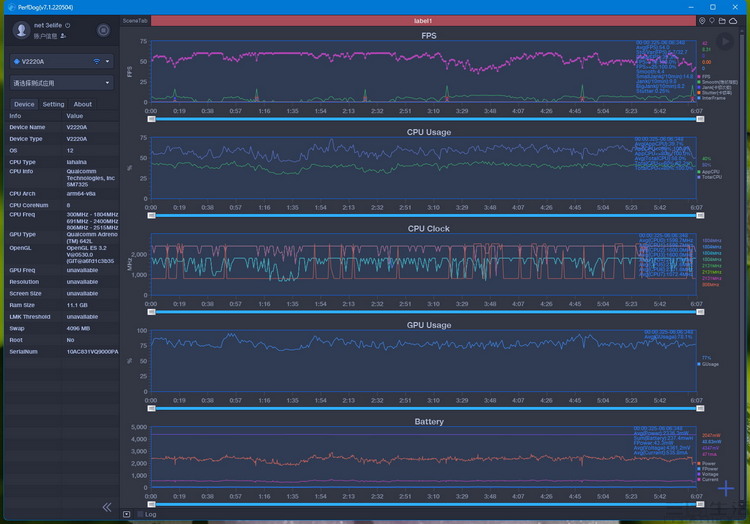
Task: Click right handle of FPS range slider
Action: tap(700, 119)
